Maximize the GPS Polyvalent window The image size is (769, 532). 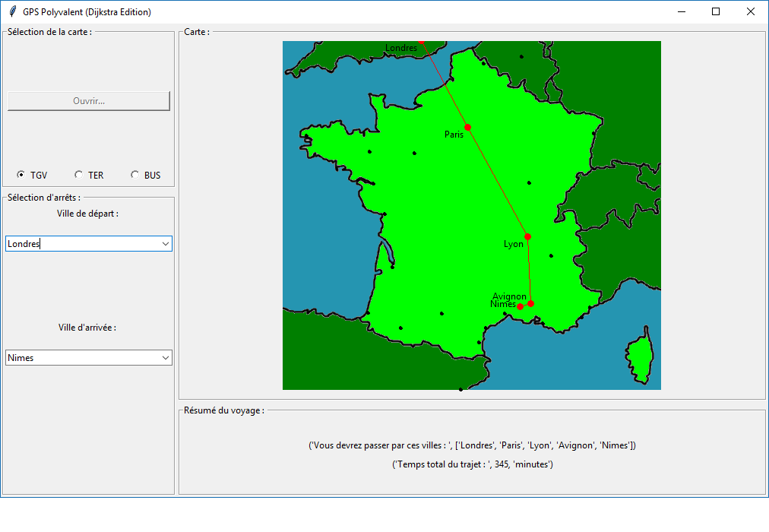(716, 11)
